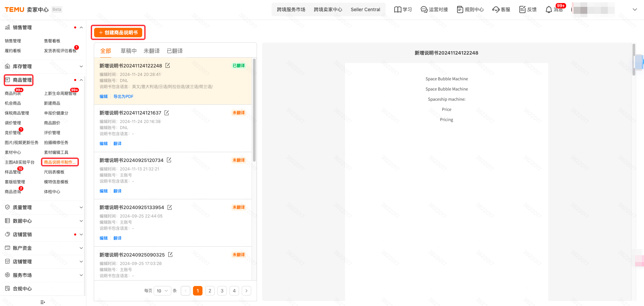Click the 学习 book icon
644x306 pixels.
[x=398, y=9]
